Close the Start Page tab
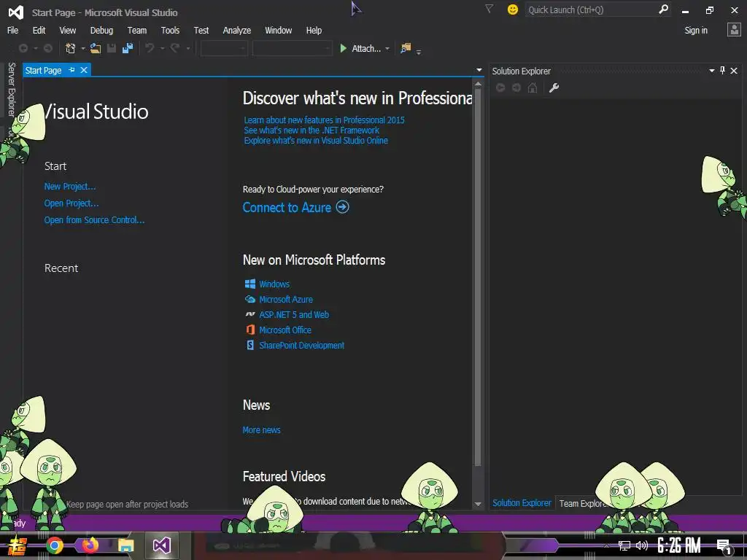The width and height of the screenshot is (747, 560). [x=84, y=70]
